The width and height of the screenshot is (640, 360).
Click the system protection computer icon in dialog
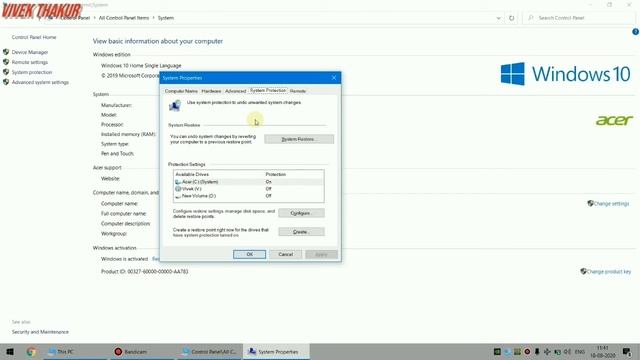point(175,106)
